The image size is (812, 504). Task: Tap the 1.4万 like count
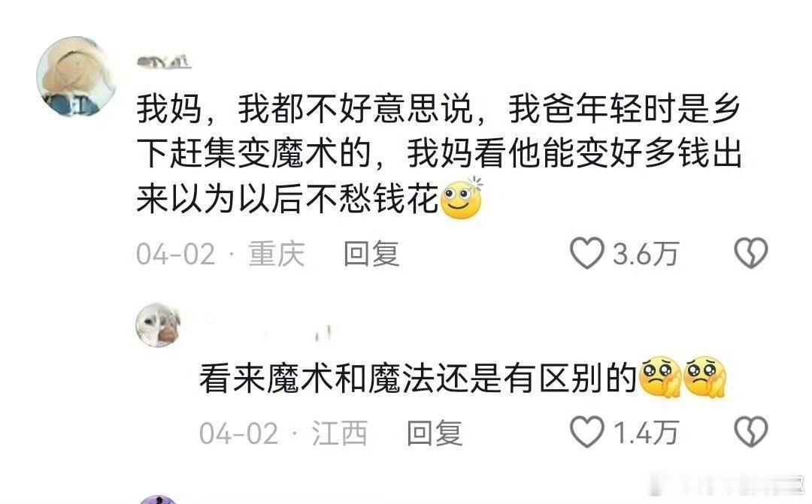coord(646,433)
